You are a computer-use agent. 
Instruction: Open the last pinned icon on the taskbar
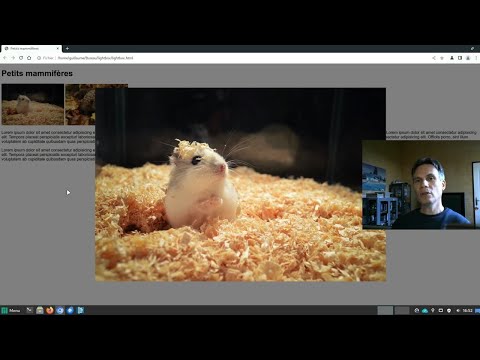click(x=80, y=311)
